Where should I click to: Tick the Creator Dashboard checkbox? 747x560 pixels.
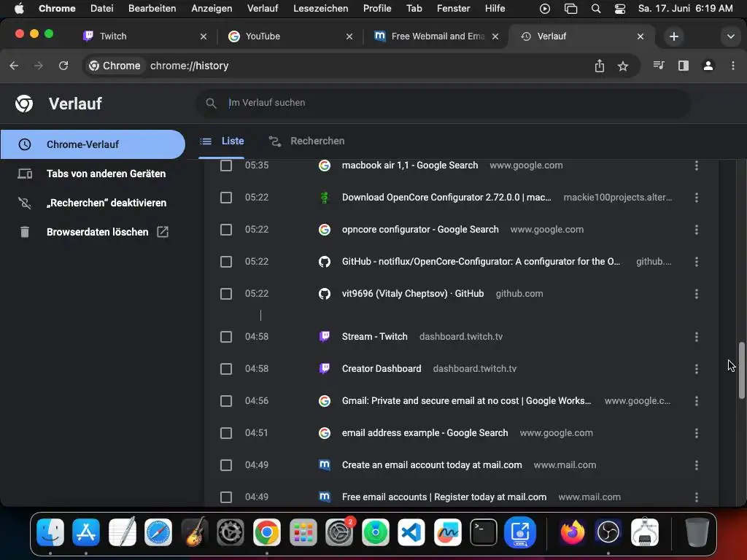click(x=226, y=369)
